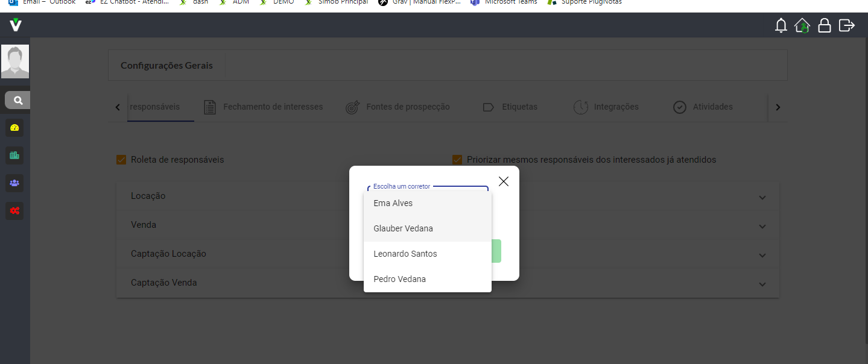Select Ema Alves from the list

click(x=428, y=204)
